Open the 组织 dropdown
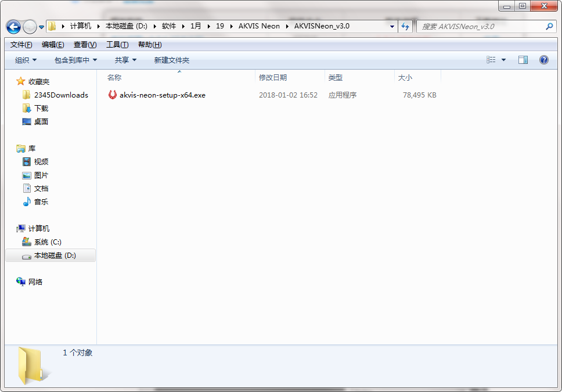Viewport: 562px width, 392px height. pos(26,60)
